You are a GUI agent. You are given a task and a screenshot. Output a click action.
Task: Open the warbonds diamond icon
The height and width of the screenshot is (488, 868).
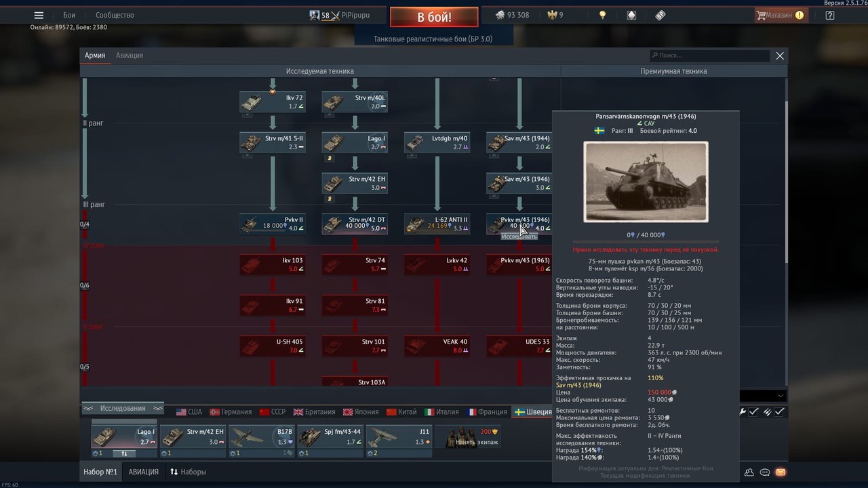click(x=631, y=15)
